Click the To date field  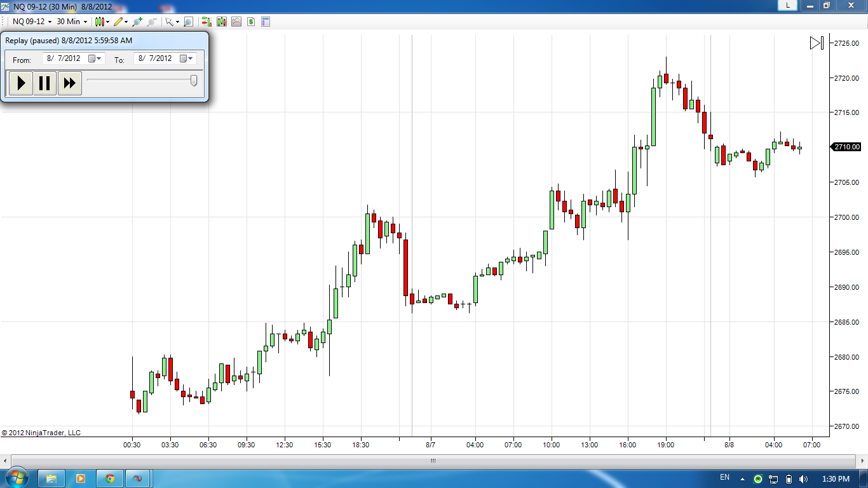click(x=165, y=58)
